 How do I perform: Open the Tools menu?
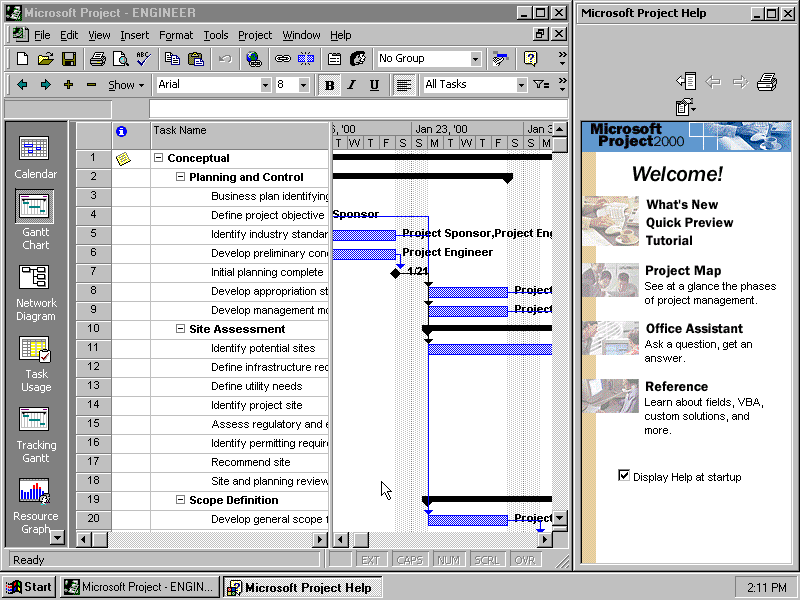[216, 35]
